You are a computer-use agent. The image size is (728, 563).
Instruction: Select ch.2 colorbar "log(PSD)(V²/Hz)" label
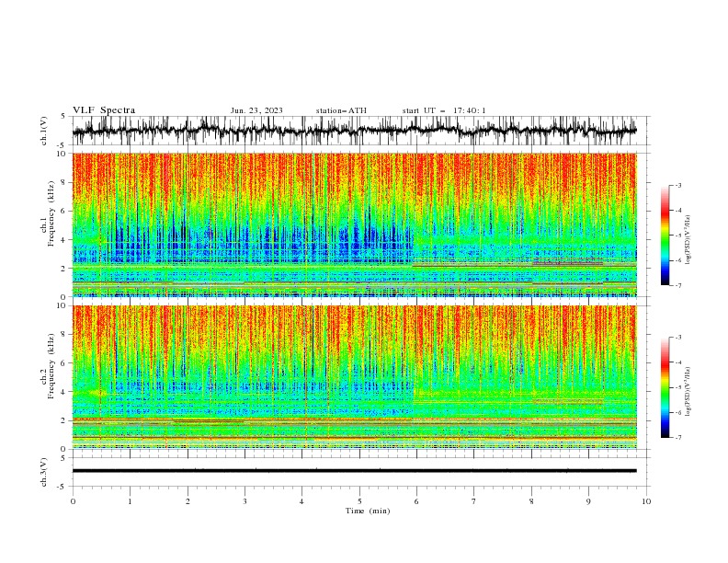[688, 391]
